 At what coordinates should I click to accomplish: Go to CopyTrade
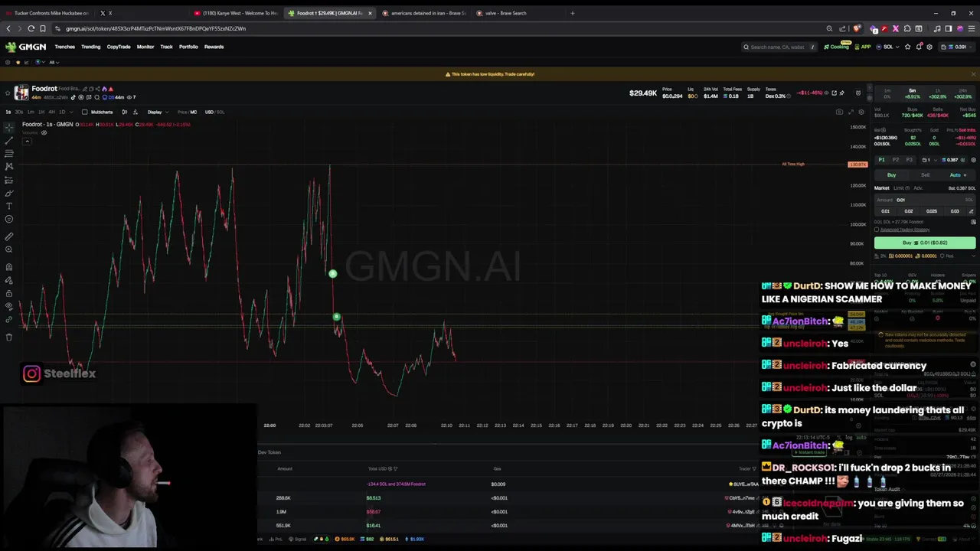[x=119, y=47]
